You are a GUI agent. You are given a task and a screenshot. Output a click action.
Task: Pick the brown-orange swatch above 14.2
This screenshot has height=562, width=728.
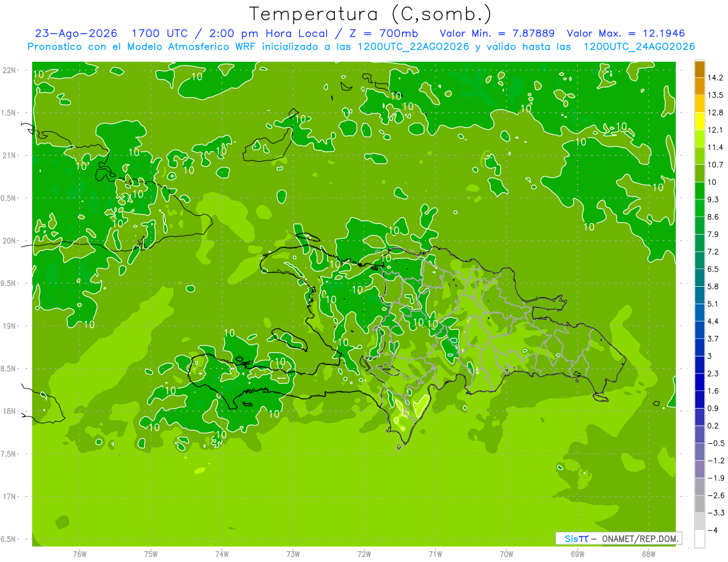699,70
